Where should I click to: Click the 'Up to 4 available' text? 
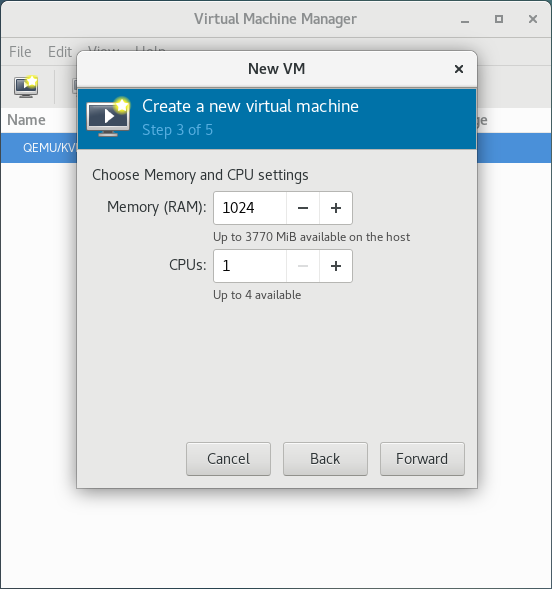pos(257,295)
